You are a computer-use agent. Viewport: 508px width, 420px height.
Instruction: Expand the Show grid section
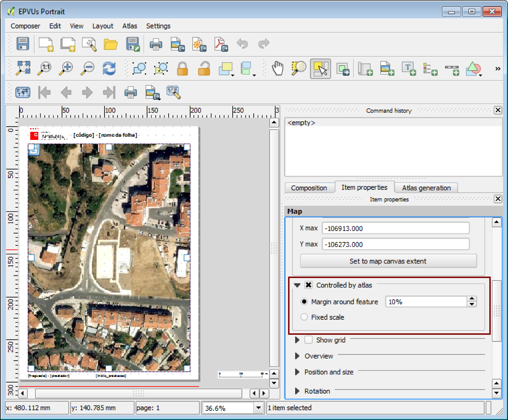click(297, 340)
